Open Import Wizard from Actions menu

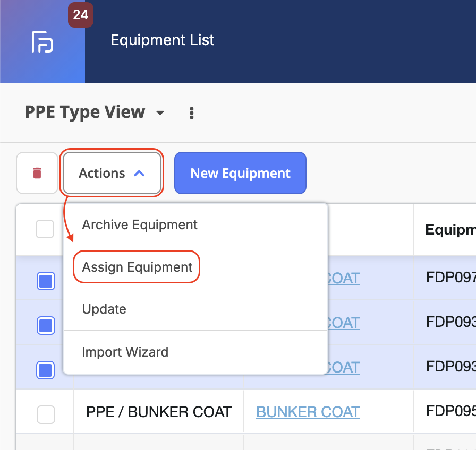(x=125, y=352)
